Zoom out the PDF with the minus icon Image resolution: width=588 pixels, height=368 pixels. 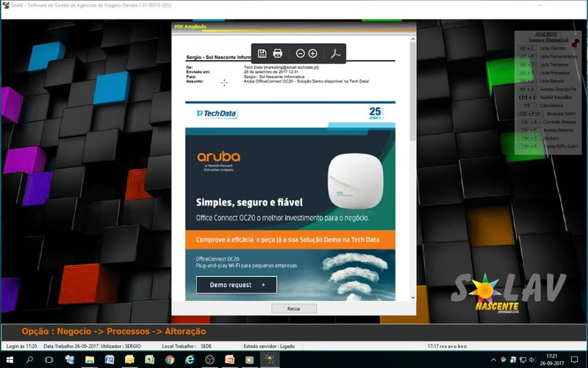[x=300, y=53]
